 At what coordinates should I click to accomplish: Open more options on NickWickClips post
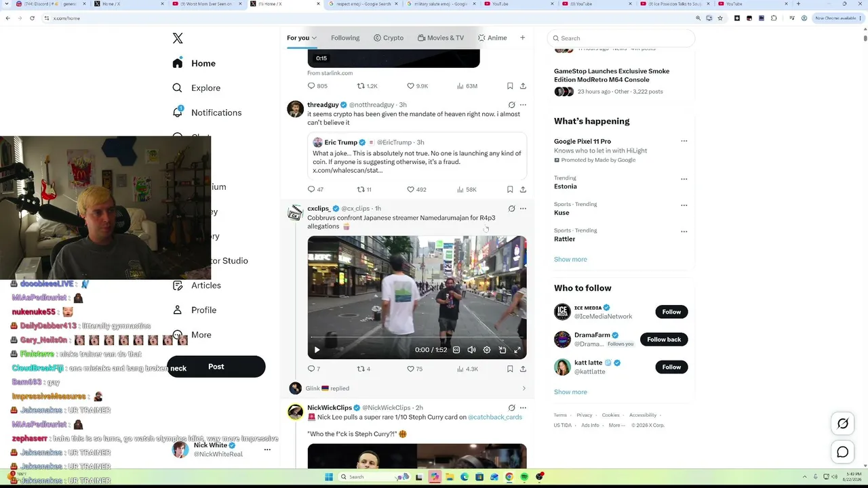[x=523, y=408]
